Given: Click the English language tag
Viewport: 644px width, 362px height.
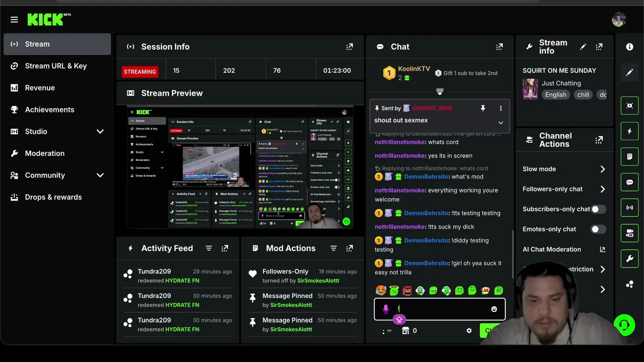Looking at the screenshot, I should pos(555,95).
